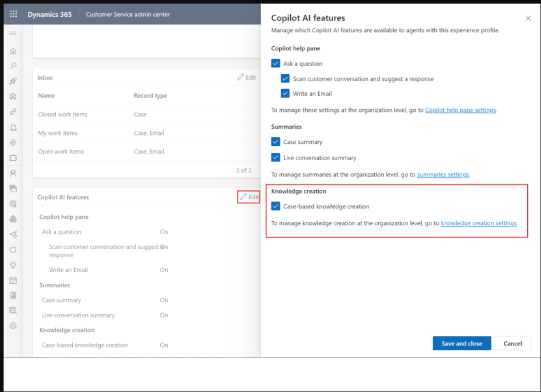Disable the Write an Email checkbox
541x392 pixels.
coord(285,94)
